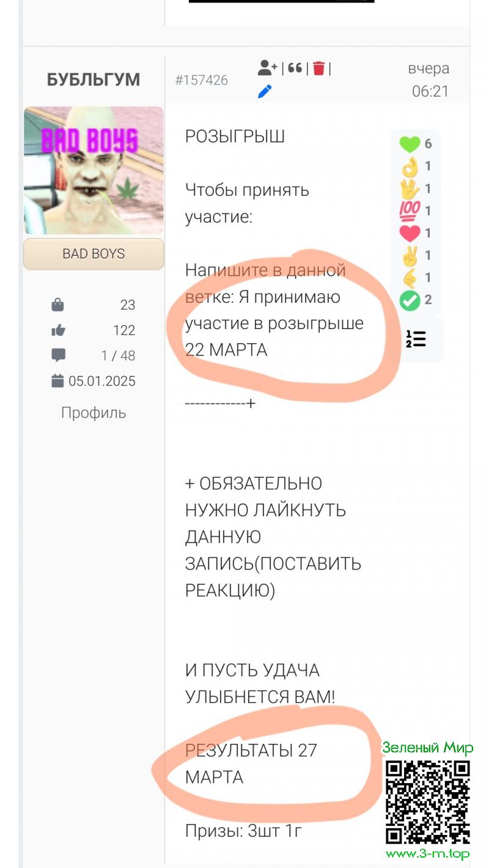Viewport: 489px width, 868px height.
Task: View the BAD BOYS avatar image
Action: [94, 171]
